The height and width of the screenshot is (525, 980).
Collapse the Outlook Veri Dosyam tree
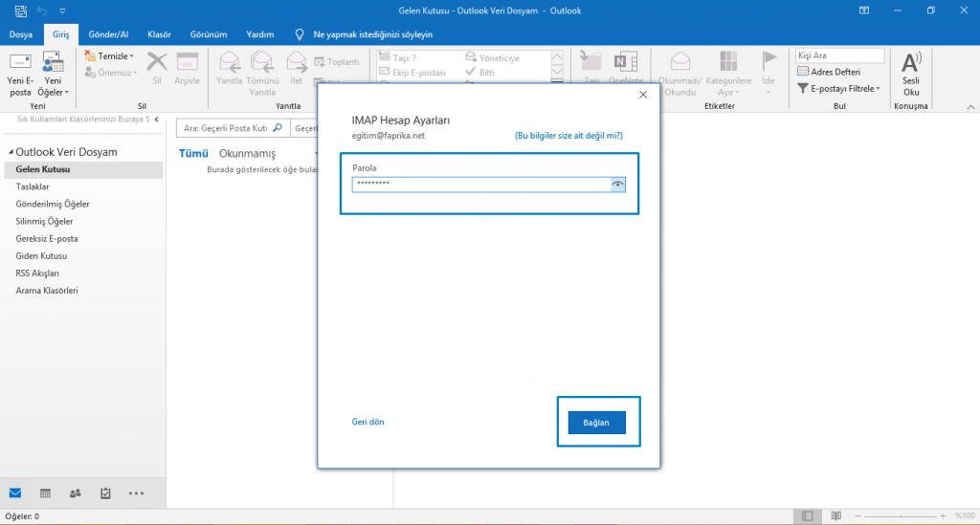10,153
